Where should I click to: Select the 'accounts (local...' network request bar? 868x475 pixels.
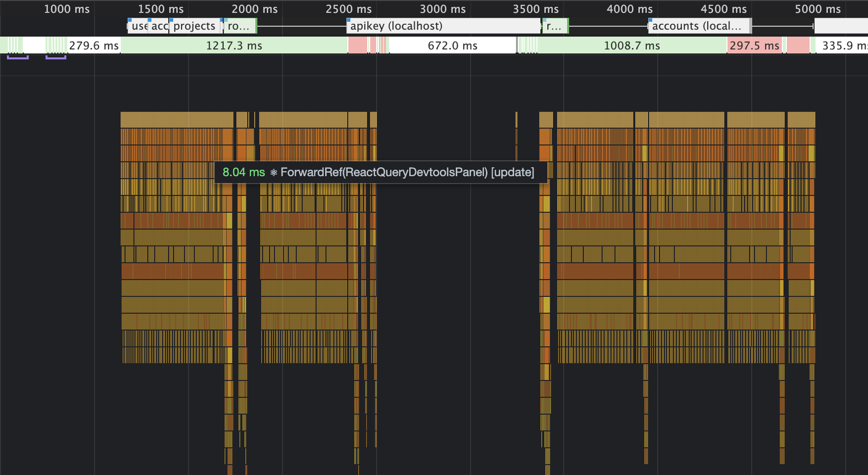click(x=700, y=26)
